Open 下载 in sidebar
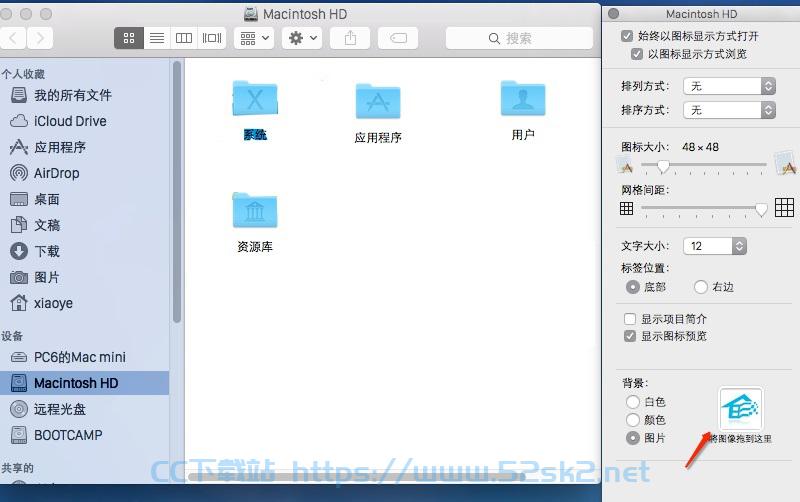This screenshot has height=502, width=800. [84, 251]
